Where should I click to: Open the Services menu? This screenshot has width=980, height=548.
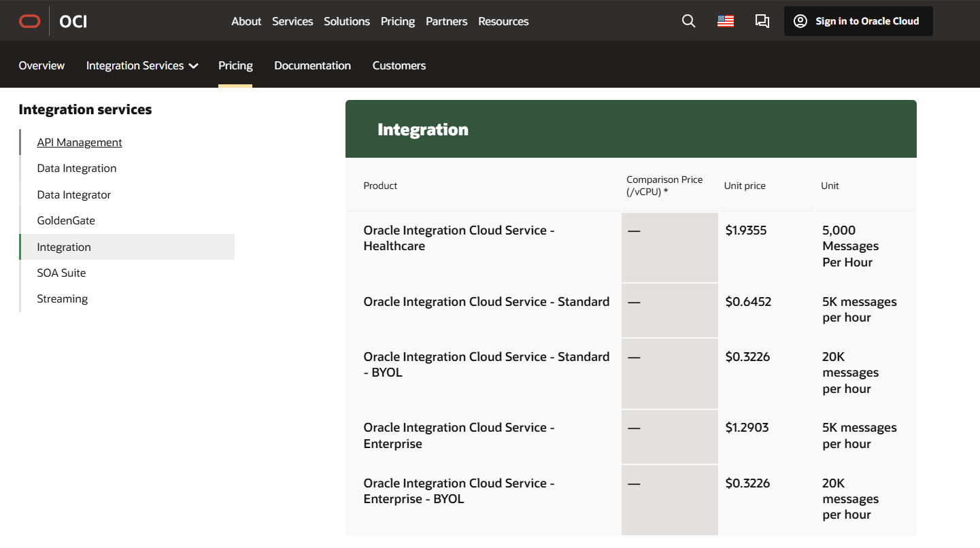292,21
